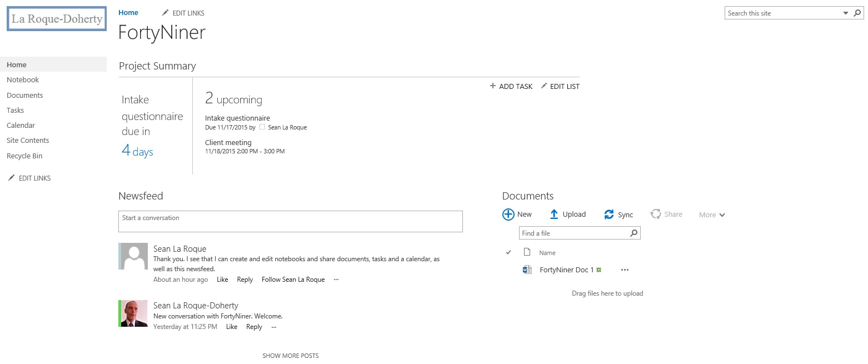Screen dimensions: 868x364
Task: Click Sean La Roque-Doherty's profile photo
Action: tap(133, 313)
